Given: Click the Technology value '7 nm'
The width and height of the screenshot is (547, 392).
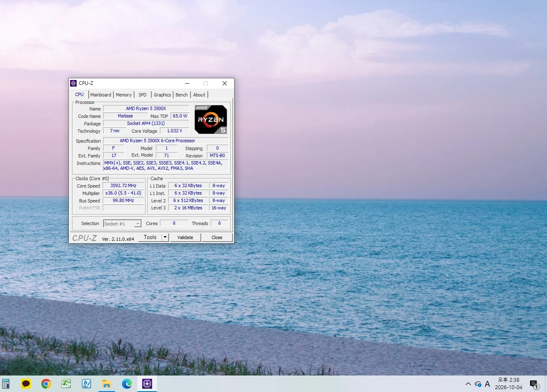Looking at the screenshot, I should [115, 131].
